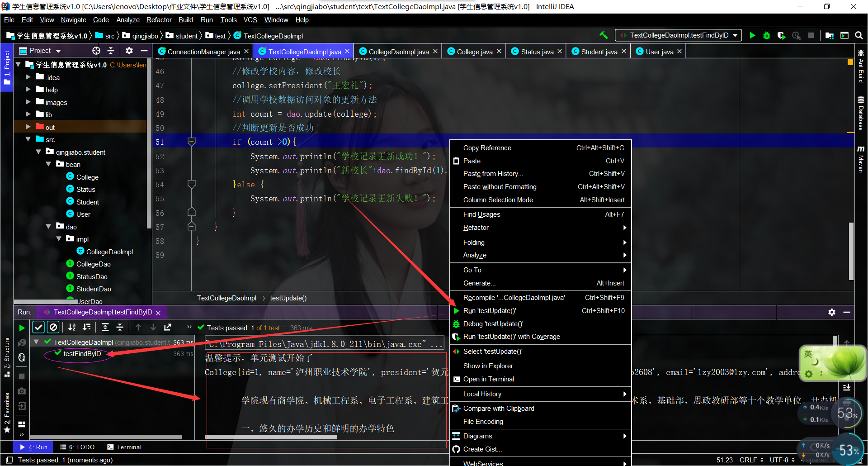868x466 pixels.
Task: Click the Debug bug icon in toolbar
Action: click(x=767, y=35)
